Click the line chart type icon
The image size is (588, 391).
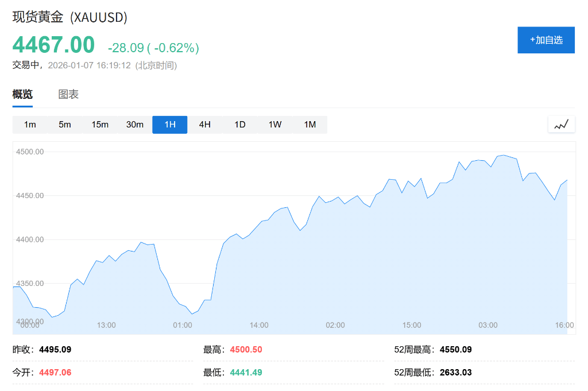point(561,124)
